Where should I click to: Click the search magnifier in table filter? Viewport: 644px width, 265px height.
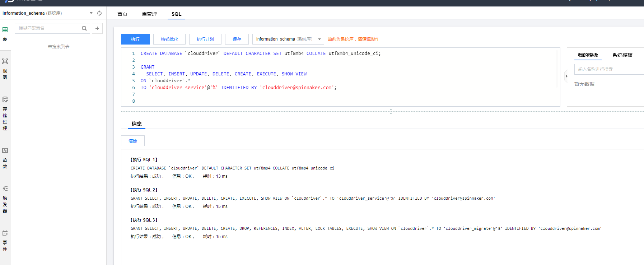pos(84,28)
